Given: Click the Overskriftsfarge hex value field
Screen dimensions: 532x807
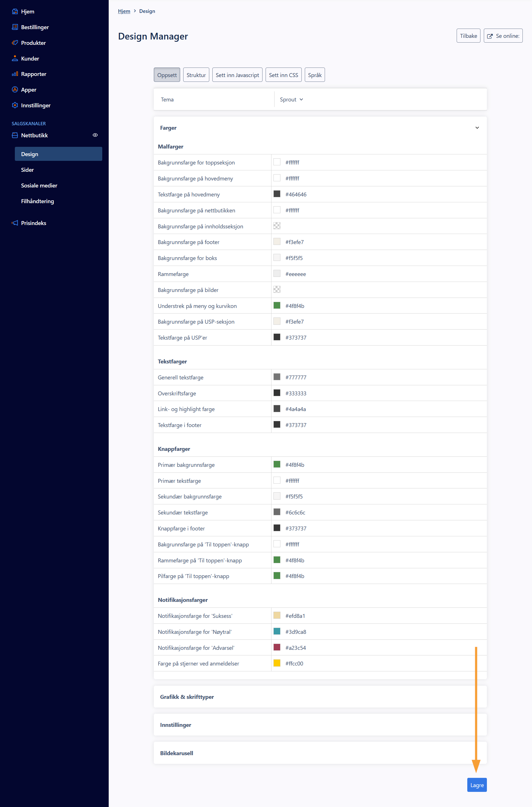Looking at the screenshot, I should (296, 393).
